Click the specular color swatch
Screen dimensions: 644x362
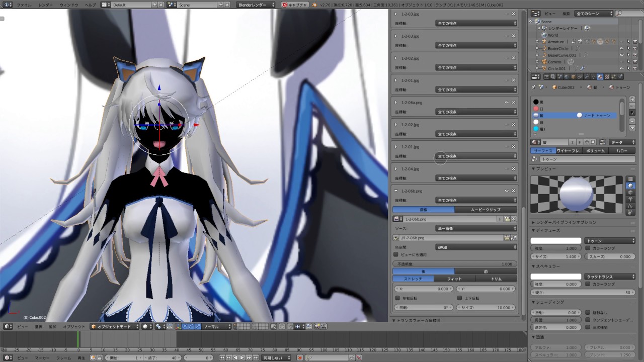click(556, 277)
